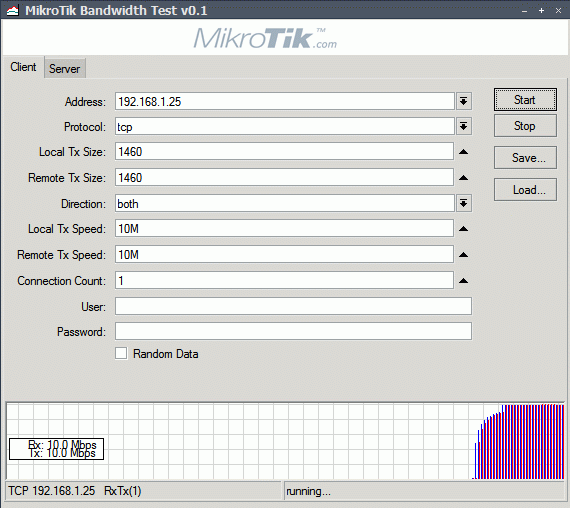This screenshot has height=508, width=570.
Task: Open the Save... settings dialog
Action: [x=525, y=158]
